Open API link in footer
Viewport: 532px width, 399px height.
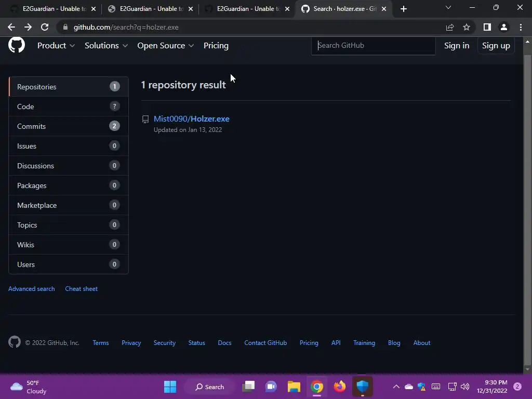(x=336, y=343)
